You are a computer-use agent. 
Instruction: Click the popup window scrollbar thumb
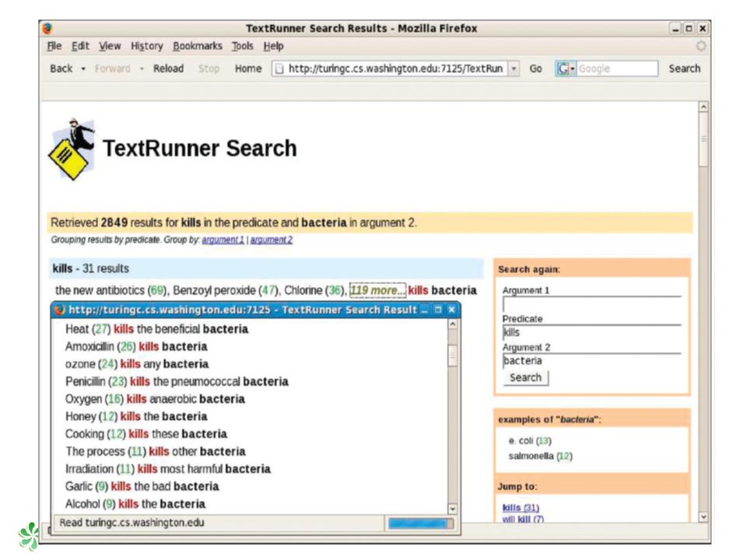[x=452, y=355]
